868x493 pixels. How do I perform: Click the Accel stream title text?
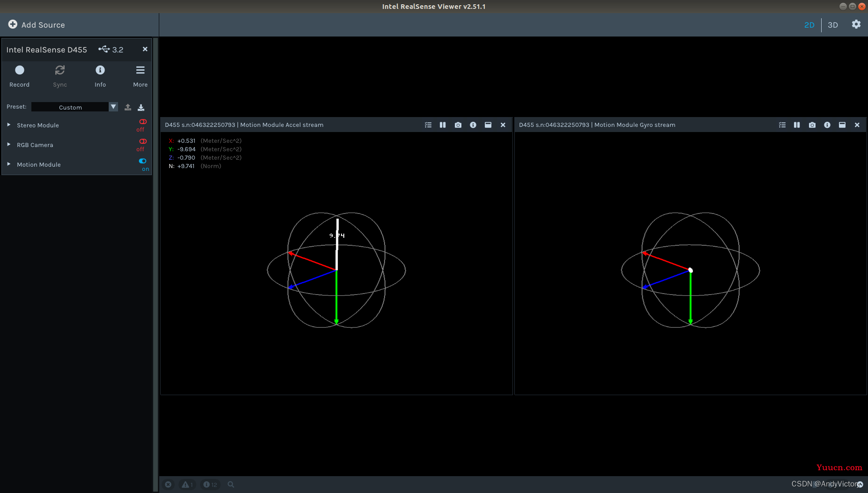[244, 125]
